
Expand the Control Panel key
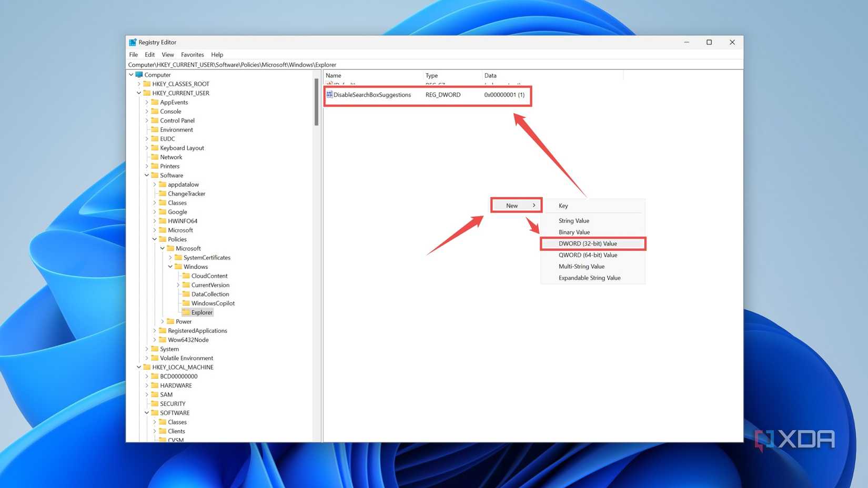point(147,120)
